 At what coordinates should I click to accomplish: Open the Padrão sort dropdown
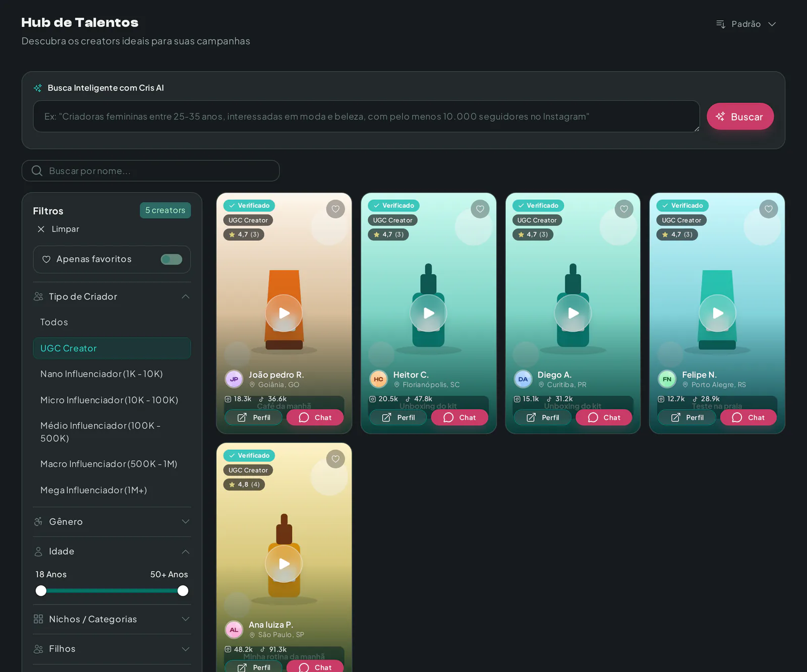(x=746, y=24)
